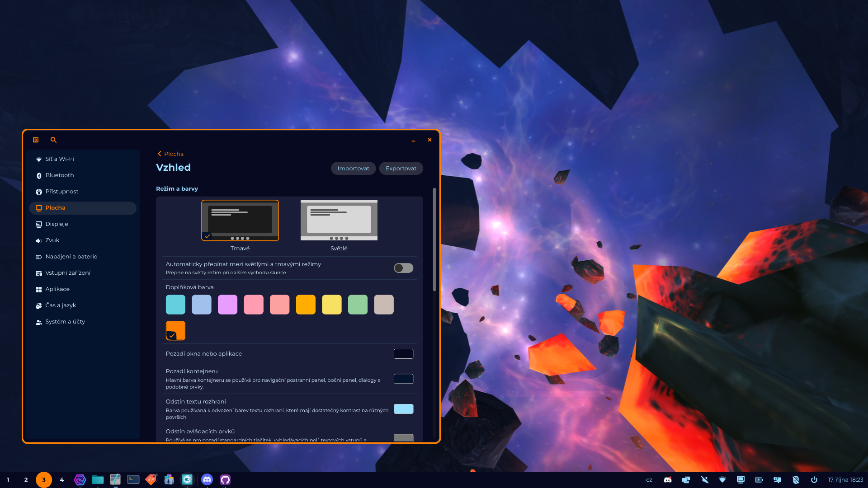Go back to Plocha via breadcrumb chevron

click(x=160, y=154)
